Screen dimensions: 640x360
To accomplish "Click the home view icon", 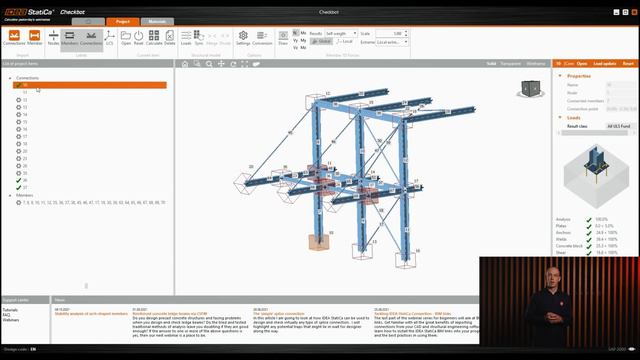I will [185, 64].
